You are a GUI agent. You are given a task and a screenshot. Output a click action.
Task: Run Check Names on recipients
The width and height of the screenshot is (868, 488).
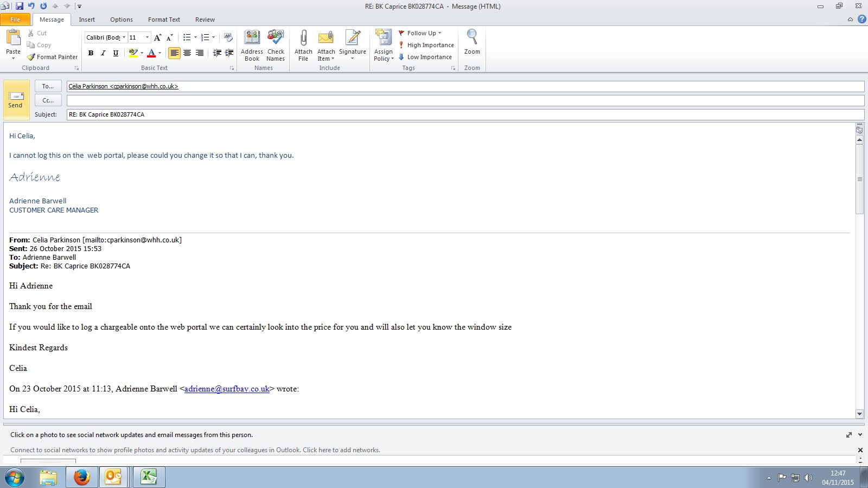[276, 46]
